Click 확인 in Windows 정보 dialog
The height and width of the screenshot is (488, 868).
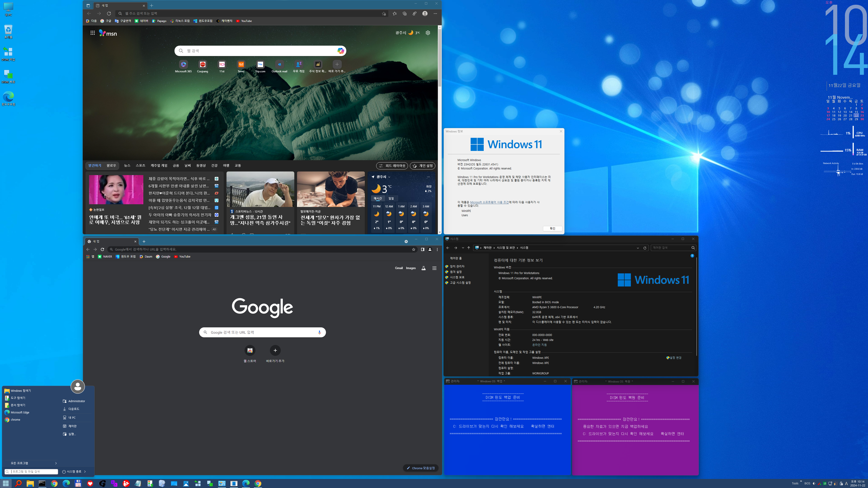coord(552,228)
